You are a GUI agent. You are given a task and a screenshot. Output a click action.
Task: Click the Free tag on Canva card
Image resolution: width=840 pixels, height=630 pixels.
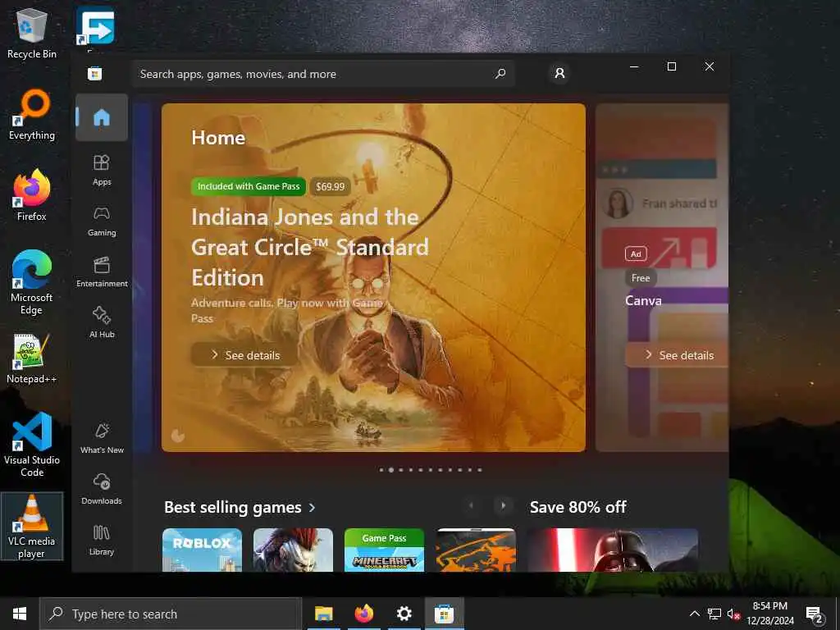[641, 278]
